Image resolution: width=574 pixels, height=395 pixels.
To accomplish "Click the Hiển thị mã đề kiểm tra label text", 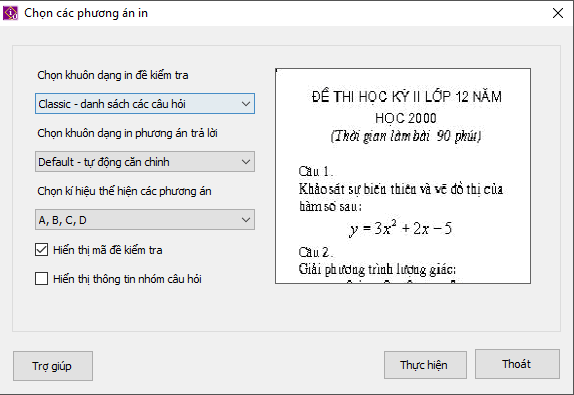I will pyautogui.click(x=108, y=250).
